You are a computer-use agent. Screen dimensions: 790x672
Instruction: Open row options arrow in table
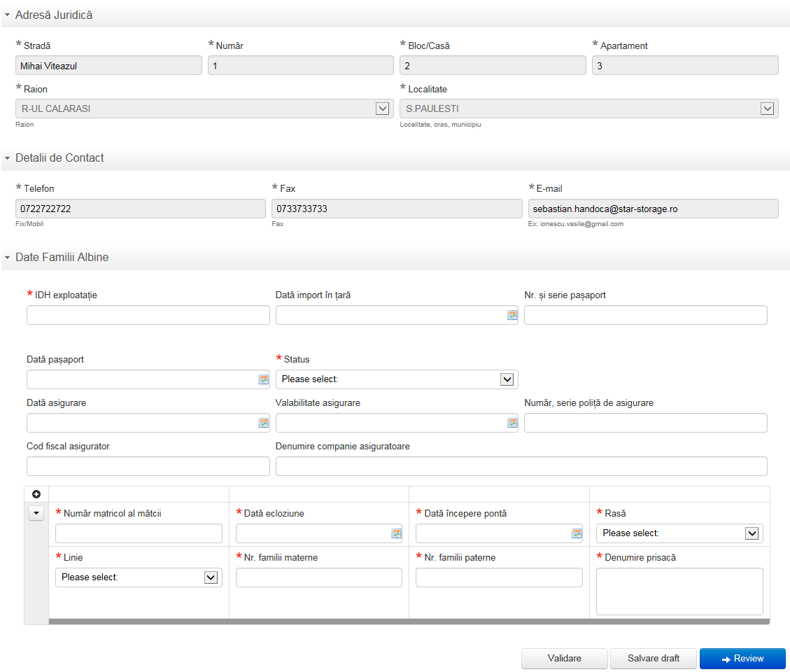point(36,513)
